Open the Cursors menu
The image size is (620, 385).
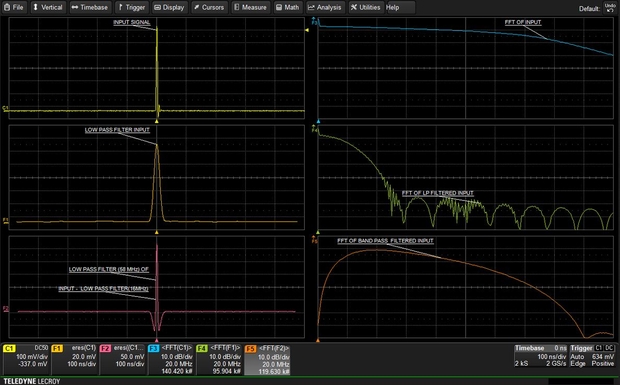[209, 7]
